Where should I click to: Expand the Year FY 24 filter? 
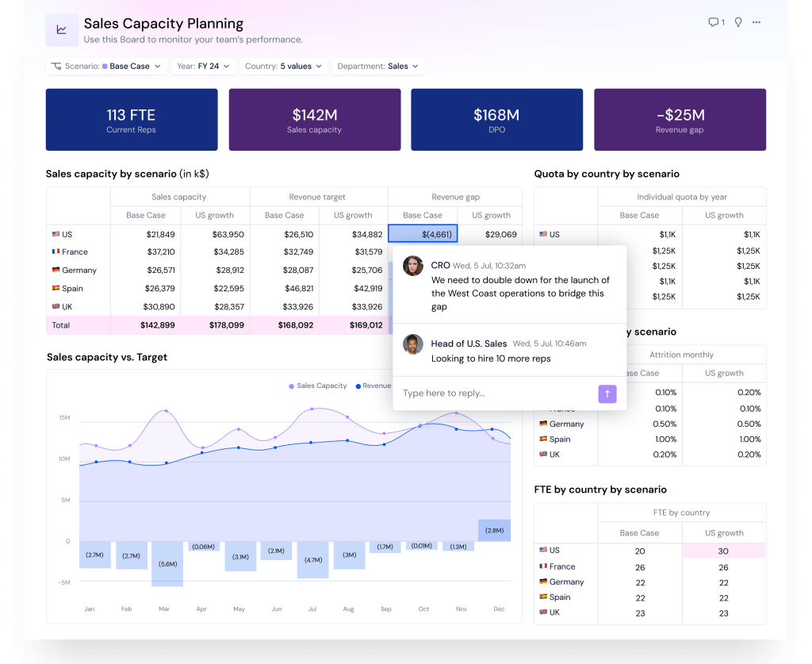203,67
